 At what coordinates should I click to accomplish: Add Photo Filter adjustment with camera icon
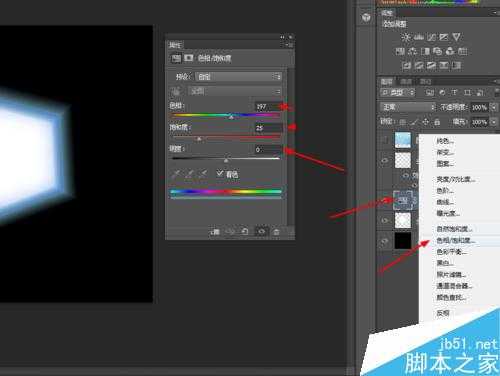point(437,51)
